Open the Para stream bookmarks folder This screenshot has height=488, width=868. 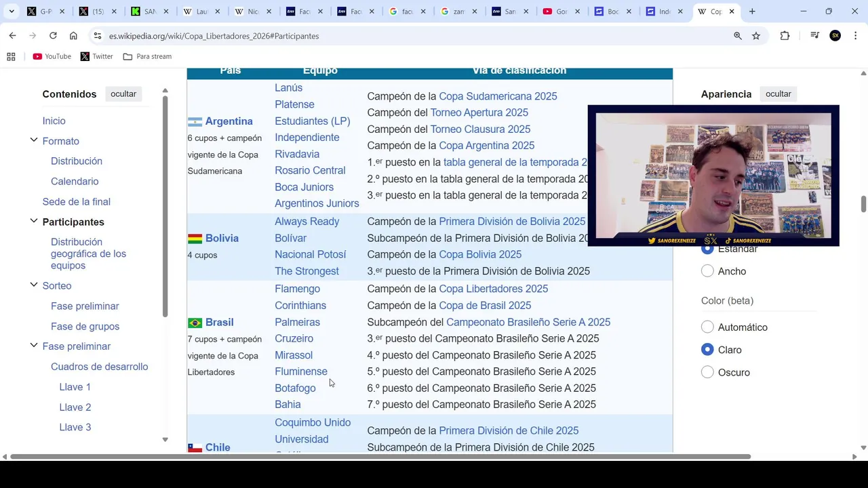(x=147, y=56)
